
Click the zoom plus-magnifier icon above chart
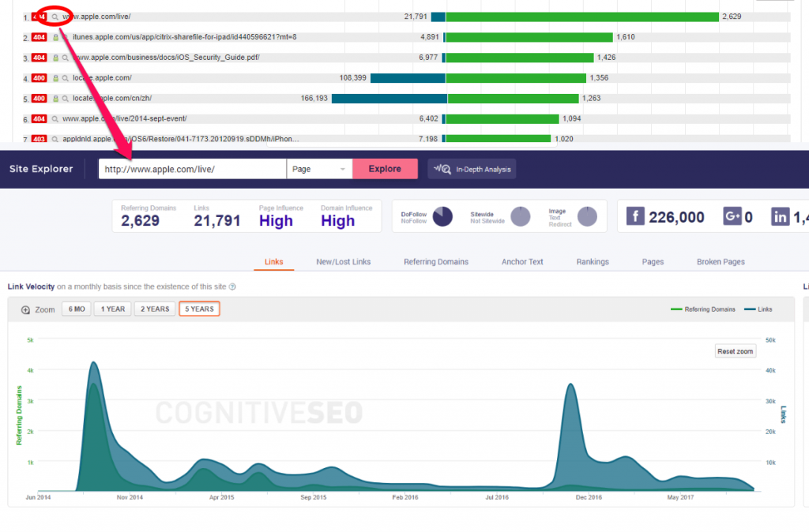pyautogui.click(x=25, y=310)
